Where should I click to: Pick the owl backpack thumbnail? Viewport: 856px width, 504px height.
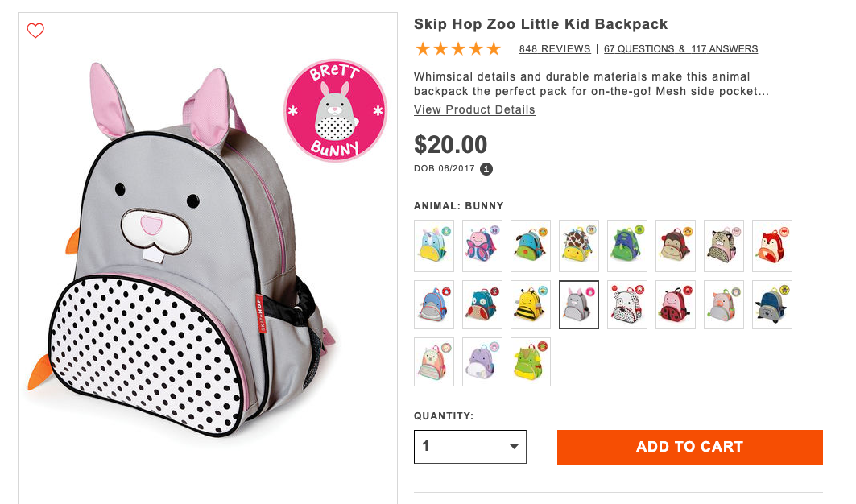click(x=482, y=305)
